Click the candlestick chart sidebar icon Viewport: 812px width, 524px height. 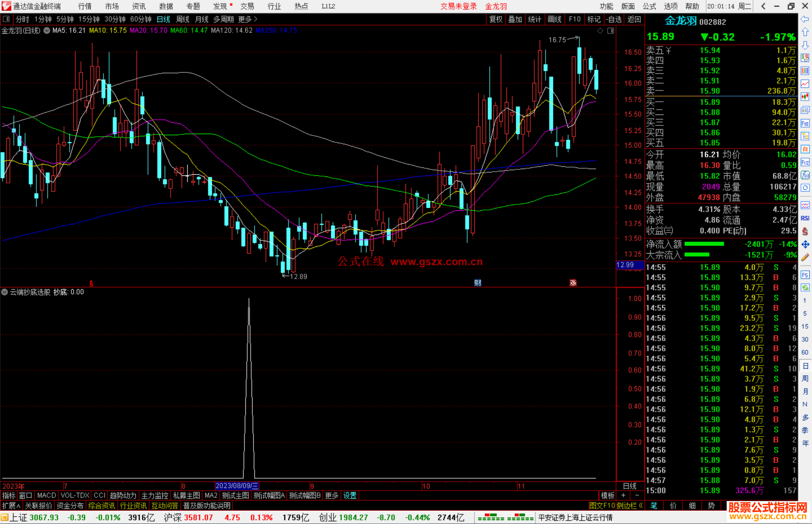click(805, 97)
